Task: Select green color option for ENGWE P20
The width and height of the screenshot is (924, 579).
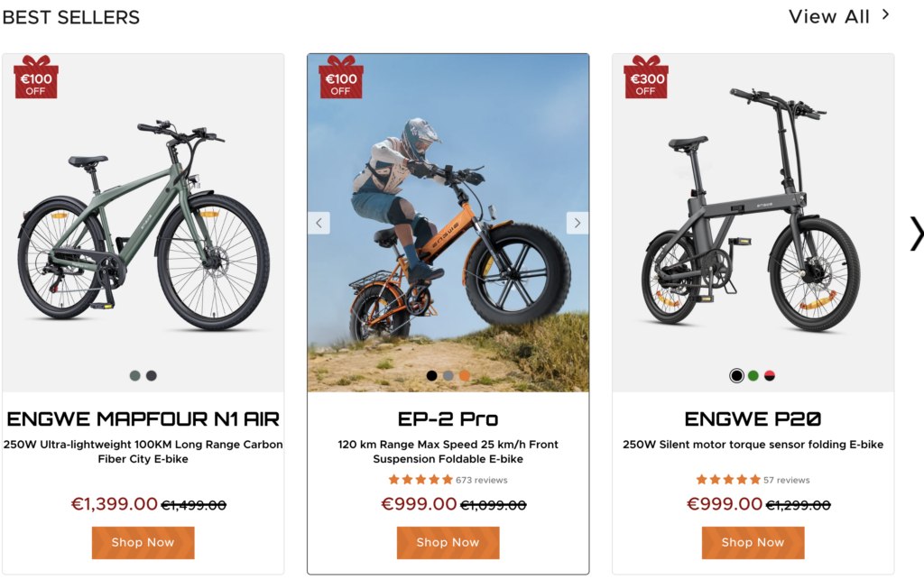Action: tap(753, 376)
